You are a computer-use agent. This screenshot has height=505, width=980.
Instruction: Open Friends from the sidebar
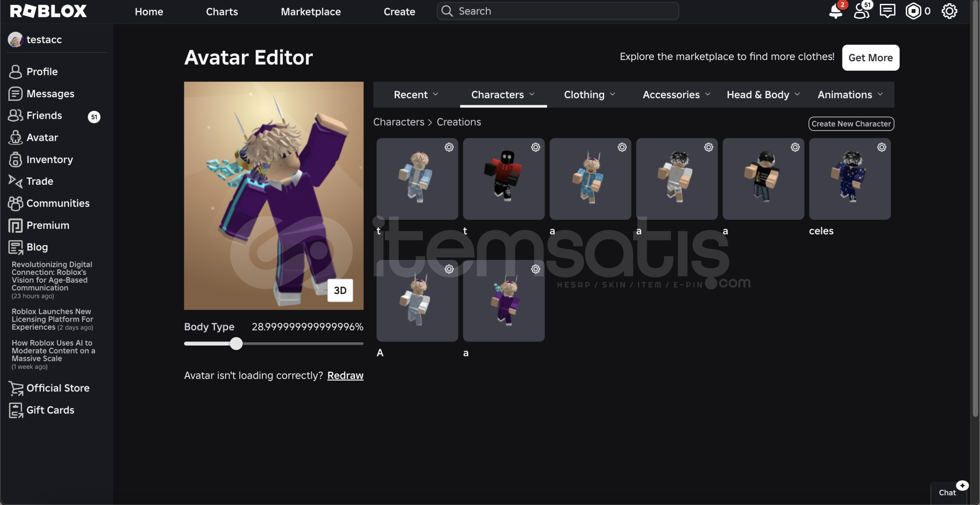[36, 115]
